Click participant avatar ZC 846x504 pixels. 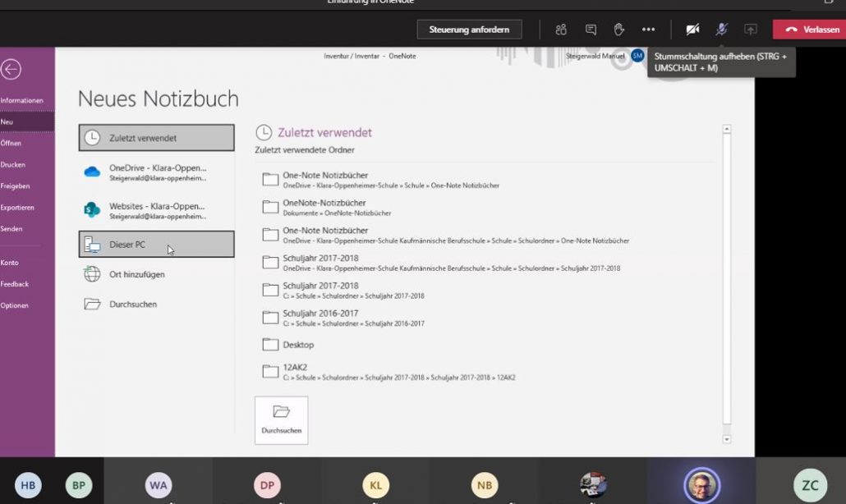click(x=811, y=485)
